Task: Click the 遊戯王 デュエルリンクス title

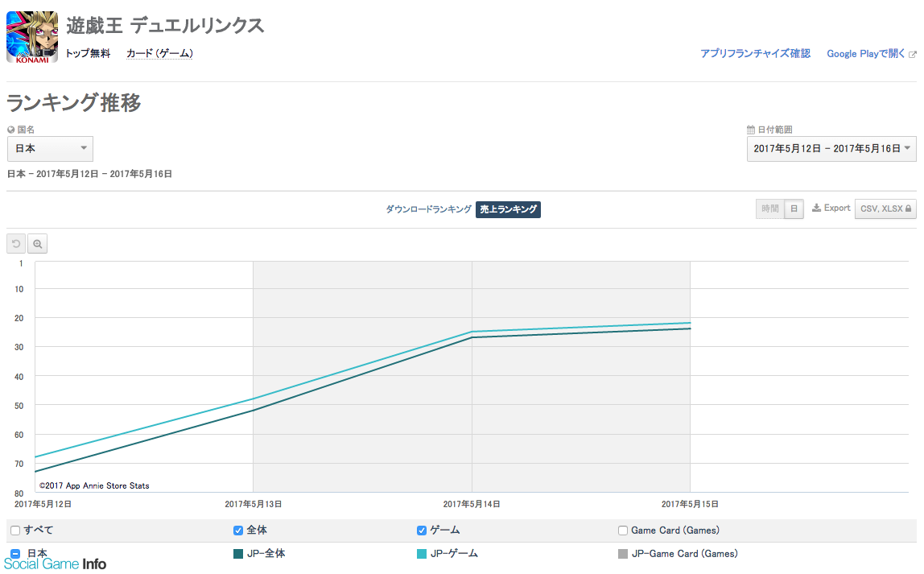Action: click(165, 25)
